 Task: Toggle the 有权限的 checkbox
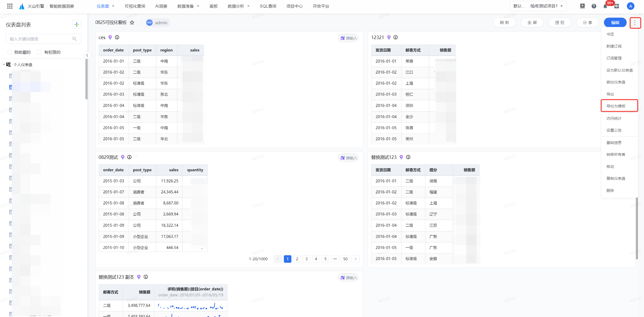40,52
